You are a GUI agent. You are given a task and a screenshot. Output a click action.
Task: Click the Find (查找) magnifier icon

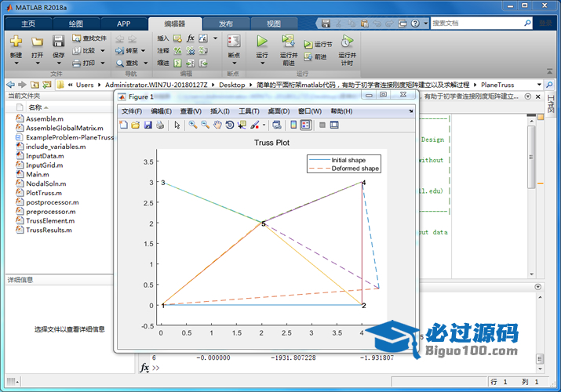pyautogui.click(x=120, y=64)
